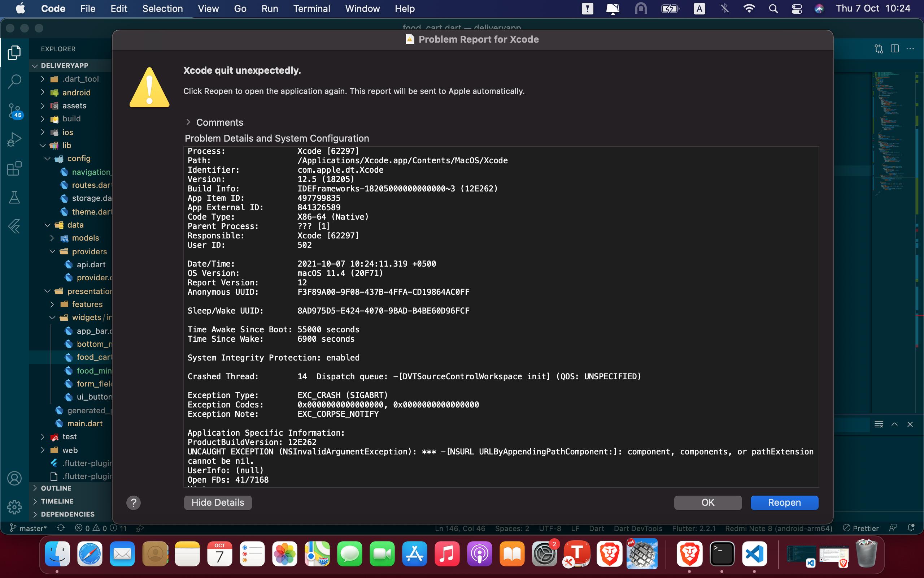This screenshot has height=578, width=924.
Task: Click the Reopen button
Action: (784, 502)
